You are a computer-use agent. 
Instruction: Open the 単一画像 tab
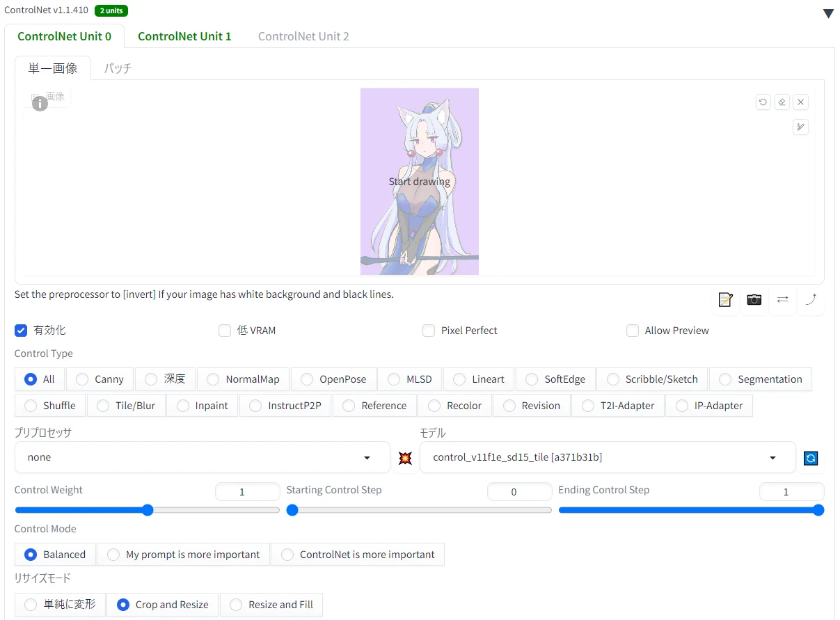(x=53, y=68)
